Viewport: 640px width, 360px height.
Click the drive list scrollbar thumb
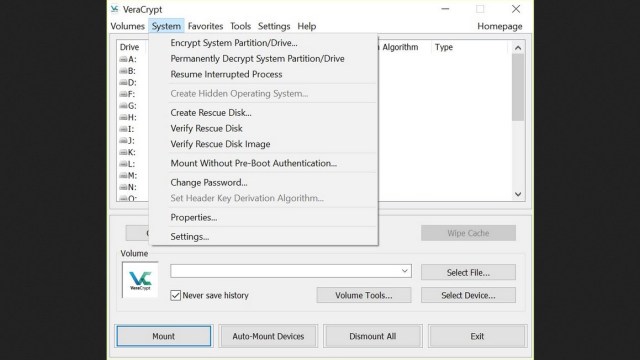(518, 87)
